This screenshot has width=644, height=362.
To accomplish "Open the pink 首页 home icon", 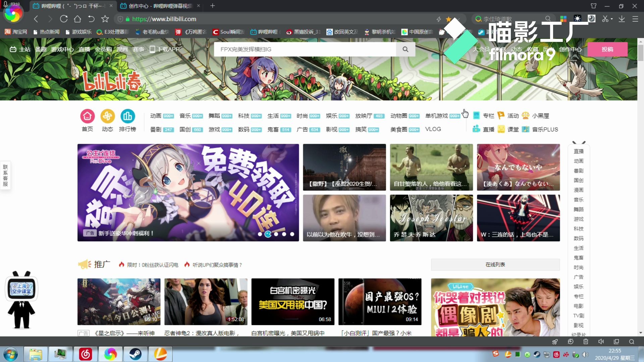I will (87, 116).
